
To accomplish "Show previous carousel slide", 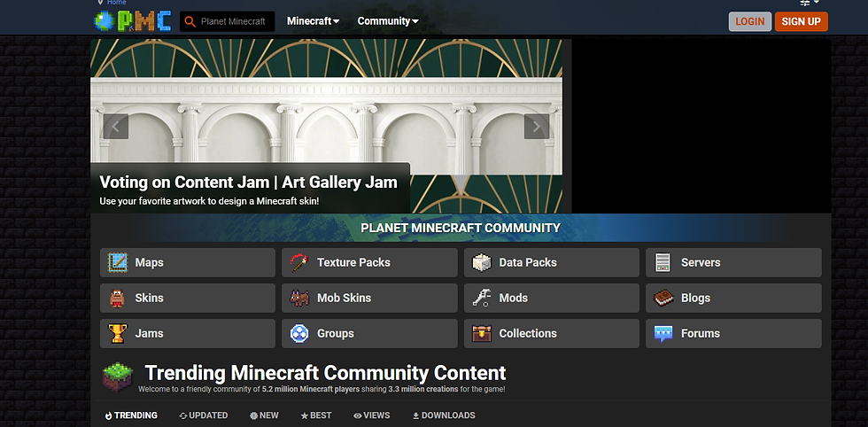I will click(116, 127).
